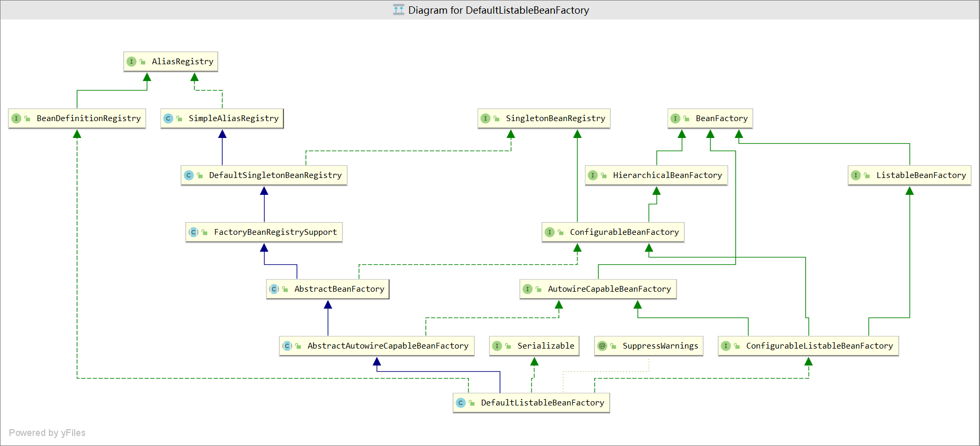Click the public lock icon on AliasRegistry
This screenshot has height=446, width=980.
pos(143,62)
